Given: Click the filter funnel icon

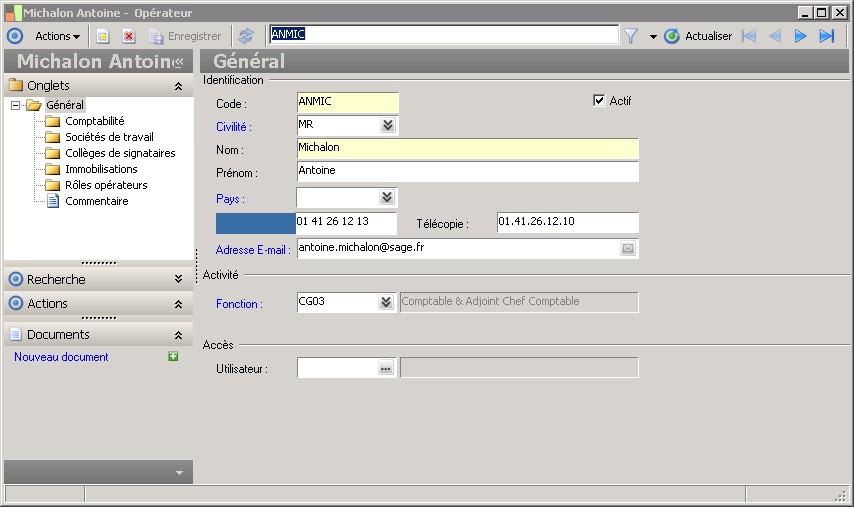Looking at the screenshot, I should pyautogui.click(x=631, y=36).
